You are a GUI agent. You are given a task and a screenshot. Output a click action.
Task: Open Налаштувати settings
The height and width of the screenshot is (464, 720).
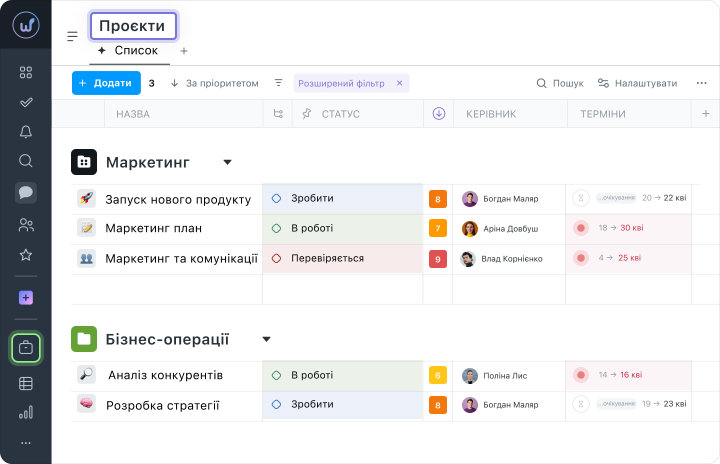click(637, 84)
